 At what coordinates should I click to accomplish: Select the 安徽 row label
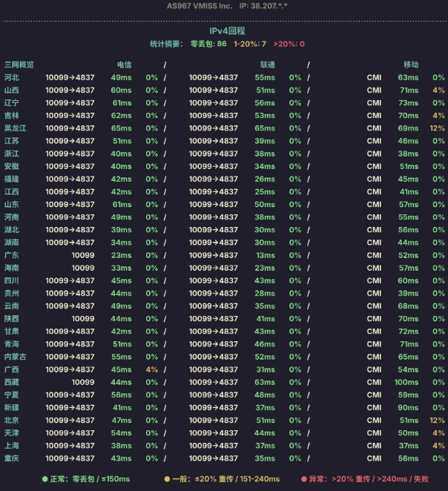coord(12,166)
